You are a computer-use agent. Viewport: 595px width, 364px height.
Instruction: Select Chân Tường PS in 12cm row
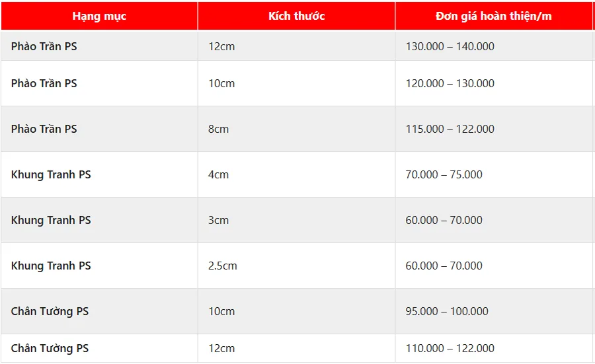point(50,348)
